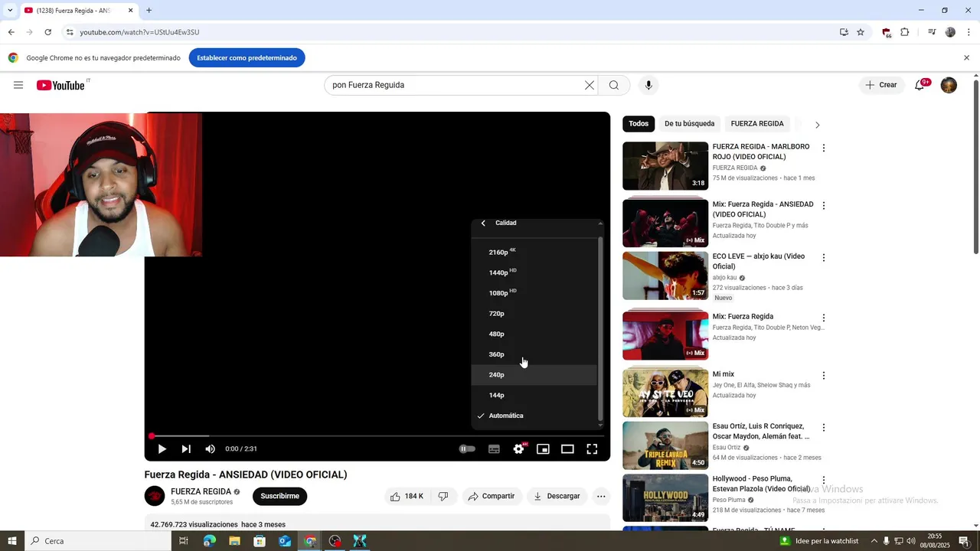Play the video with play button
This screenshot has height=551, width=980.
(162, 449)
